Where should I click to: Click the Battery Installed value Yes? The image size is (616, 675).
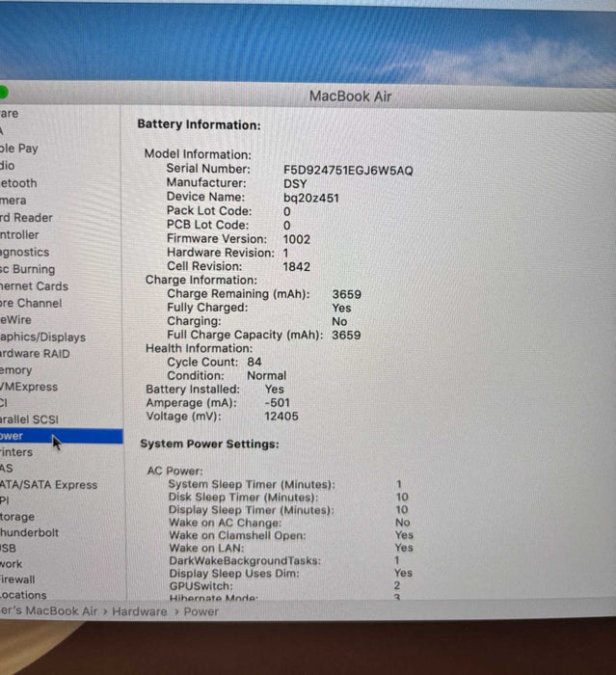pos(274,390)
